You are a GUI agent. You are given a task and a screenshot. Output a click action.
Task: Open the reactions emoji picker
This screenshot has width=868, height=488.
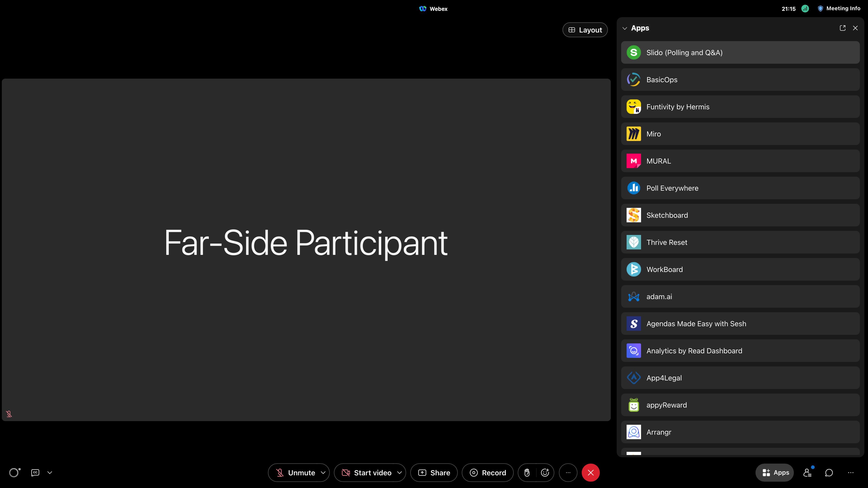point(545,472)
